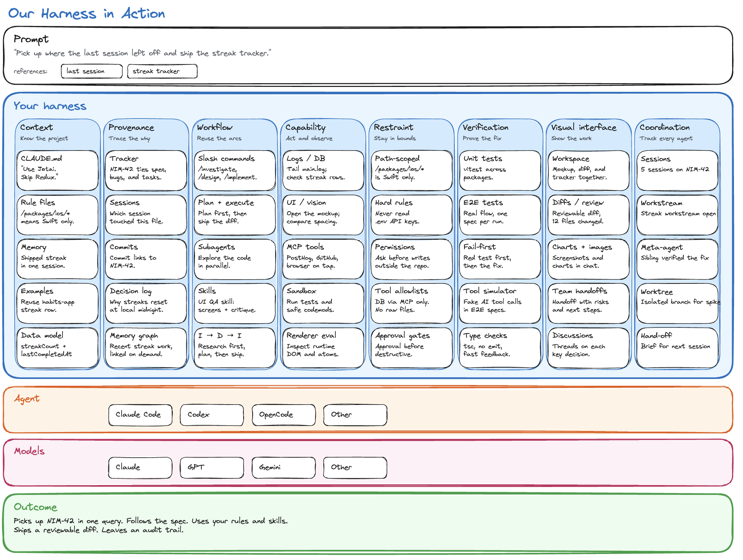Open the E2E tests card

click(500, 215)
